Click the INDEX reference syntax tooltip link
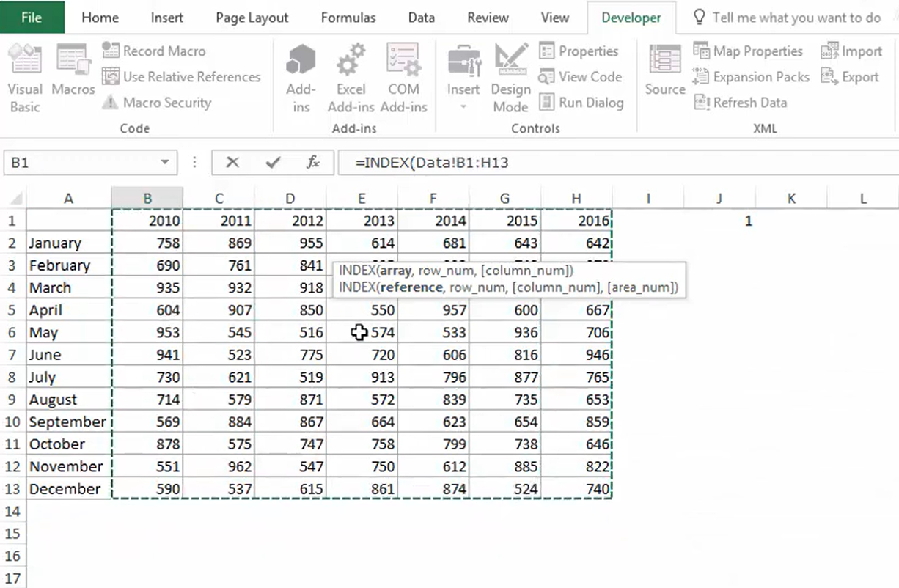This screenshot has width=899, height=588. click(x=508, y=287)
